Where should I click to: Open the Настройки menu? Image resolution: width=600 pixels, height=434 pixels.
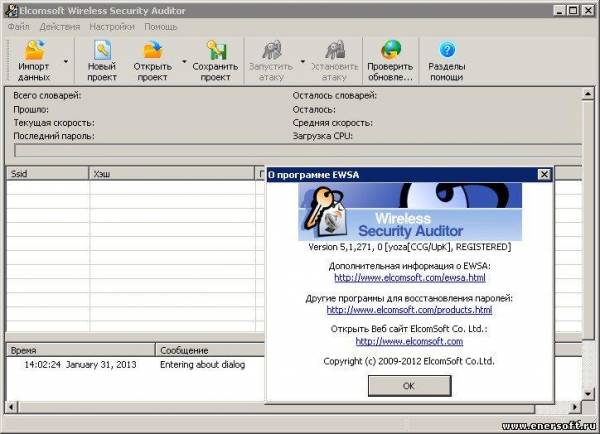pos(112,27)
